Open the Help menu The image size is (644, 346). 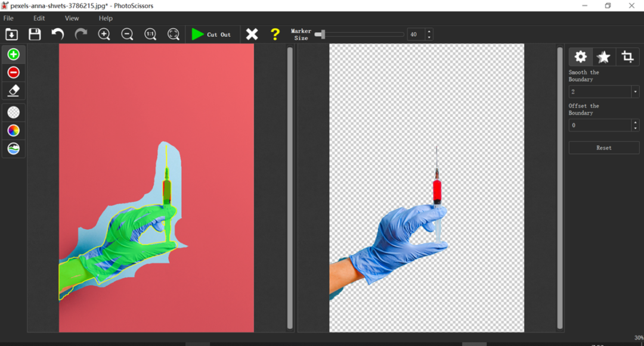106,18
